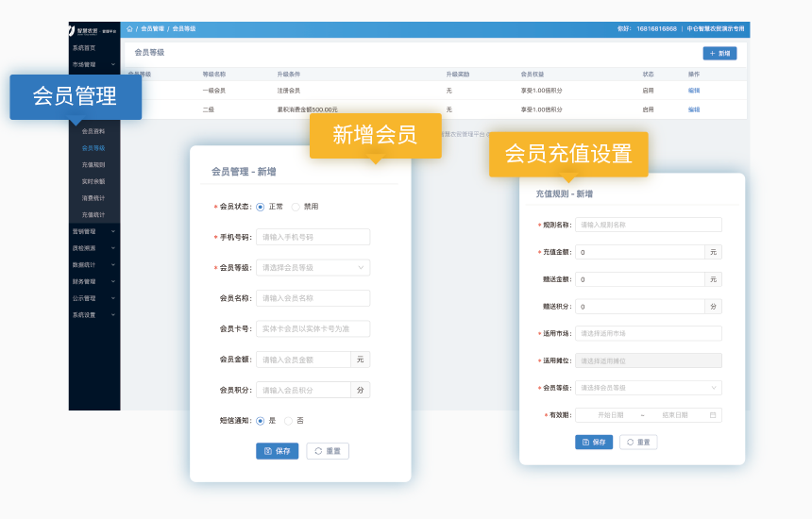This screenshot has height=519, width=812.
Task: Click 保存 in the 会员管理 form
Action: pos(277,451)
